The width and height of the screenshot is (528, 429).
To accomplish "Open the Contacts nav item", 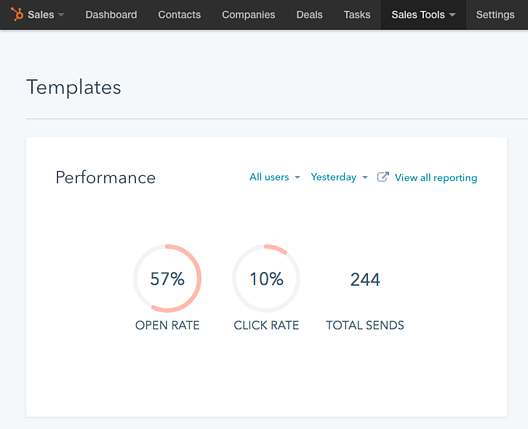I will pos(179,15).
